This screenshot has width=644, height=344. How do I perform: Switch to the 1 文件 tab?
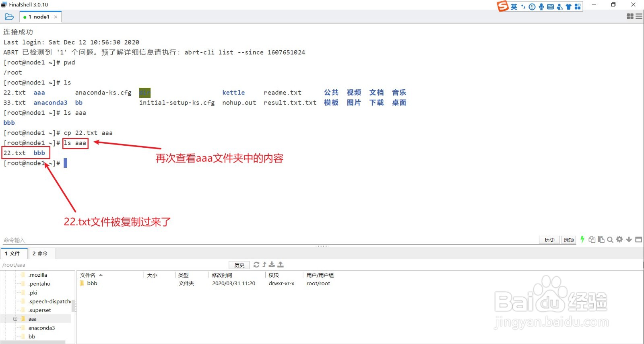14,253
